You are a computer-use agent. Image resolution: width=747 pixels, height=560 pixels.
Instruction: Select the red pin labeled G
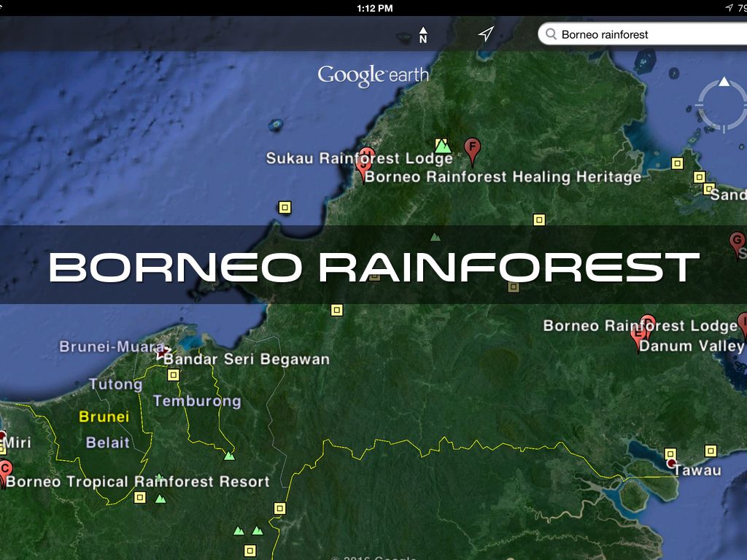(737, 242)
